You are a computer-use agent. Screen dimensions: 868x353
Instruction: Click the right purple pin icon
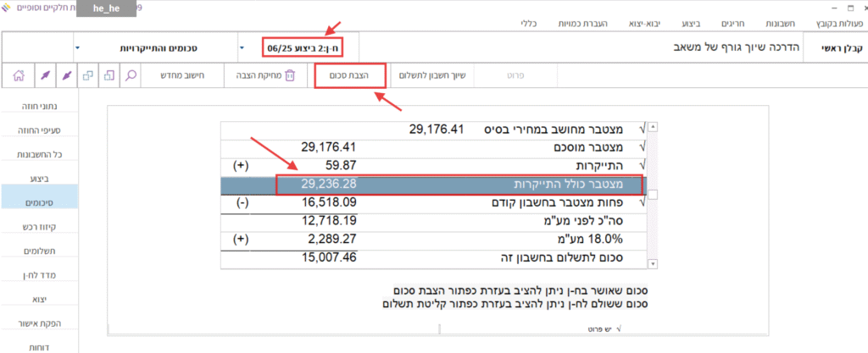coord(65,75)
